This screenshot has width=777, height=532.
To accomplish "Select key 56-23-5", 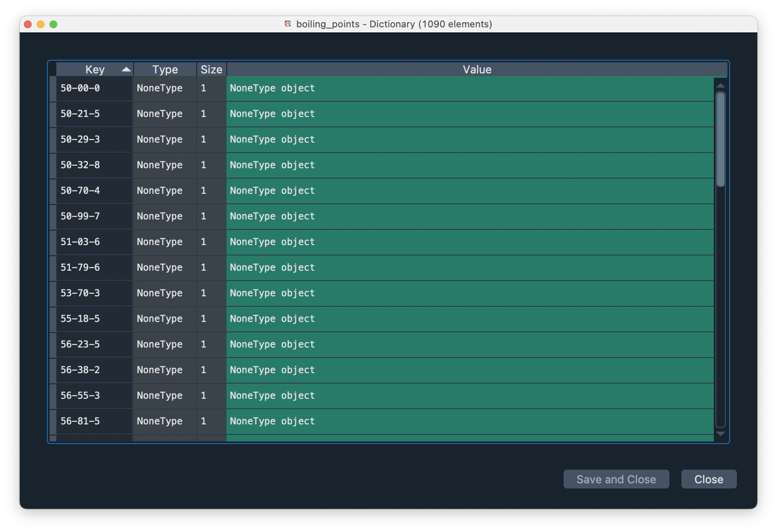I will coord(94,345).
